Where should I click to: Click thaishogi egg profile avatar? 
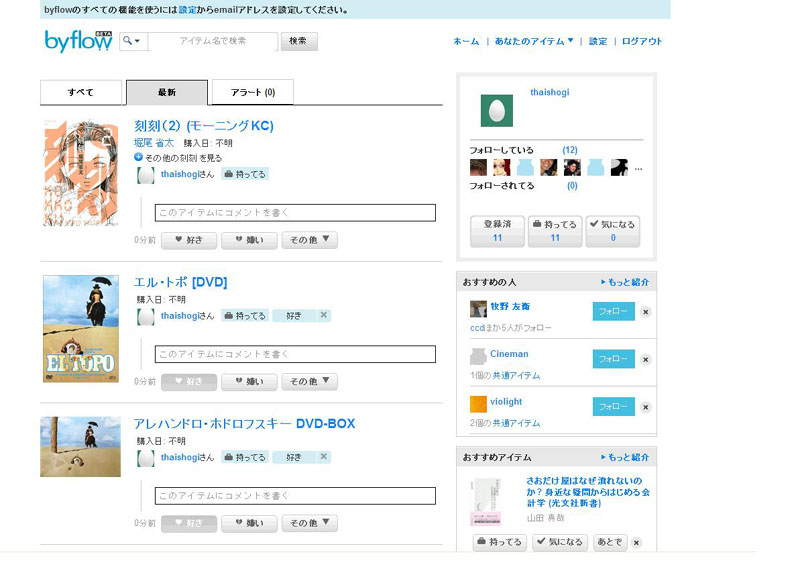[x=496, y=110]
